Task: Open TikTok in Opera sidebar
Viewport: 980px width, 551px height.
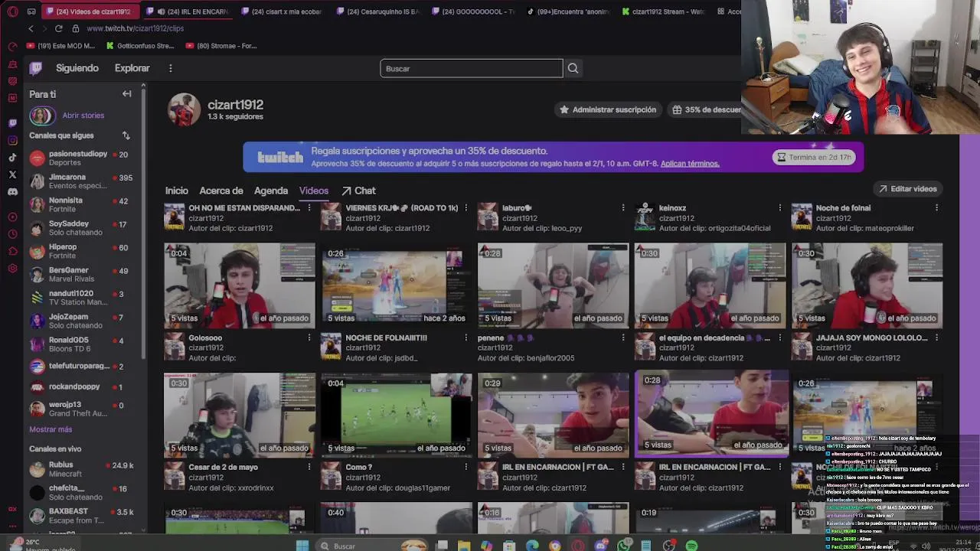Action: tap(12, 158)
